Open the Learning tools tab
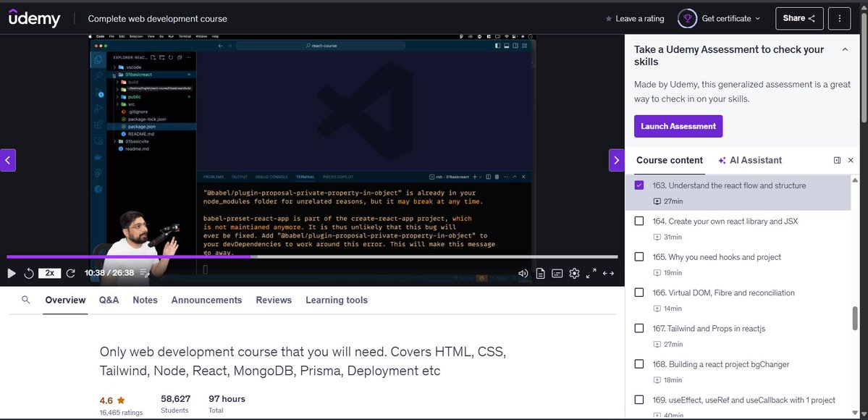This screenshot has height=420, width=868. 337,300
